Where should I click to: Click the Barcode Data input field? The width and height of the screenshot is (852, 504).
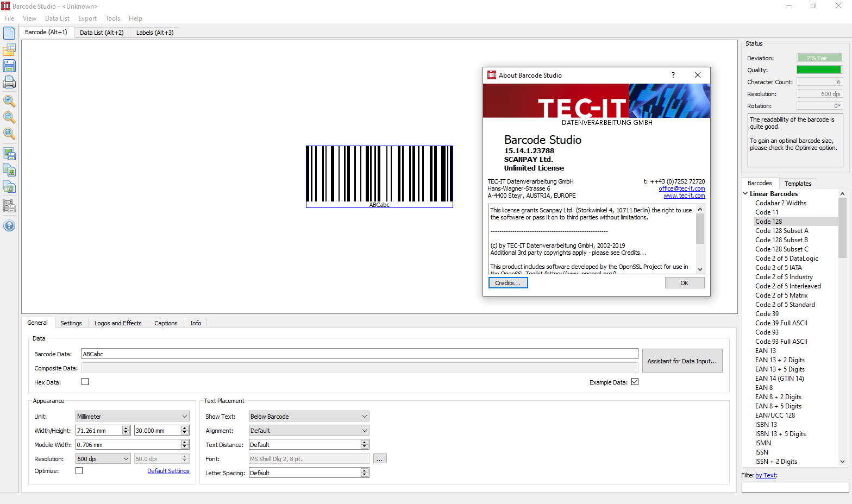[360, 354]
